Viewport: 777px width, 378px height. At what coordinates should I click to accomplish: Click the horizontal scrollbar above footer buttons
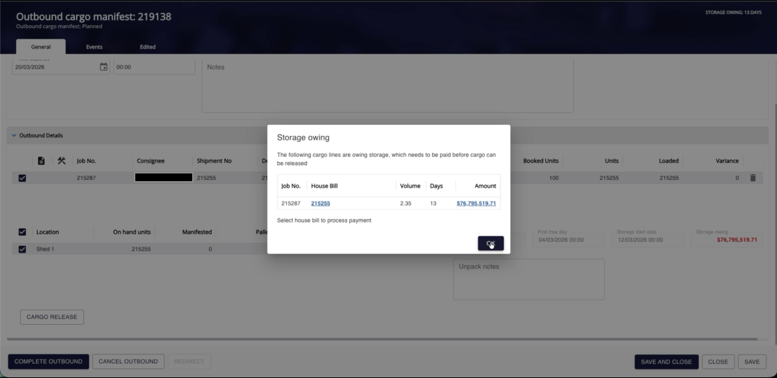(382, 339)
